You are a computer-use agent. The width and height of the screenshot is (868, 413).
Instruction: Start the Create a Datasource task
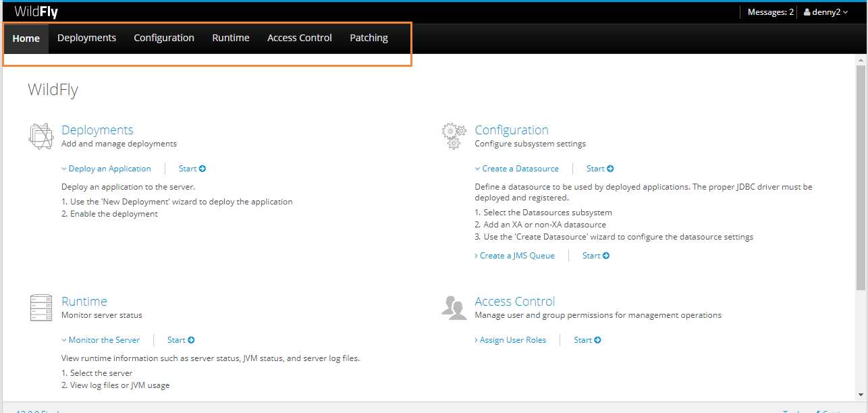click(x=600, y=169)
